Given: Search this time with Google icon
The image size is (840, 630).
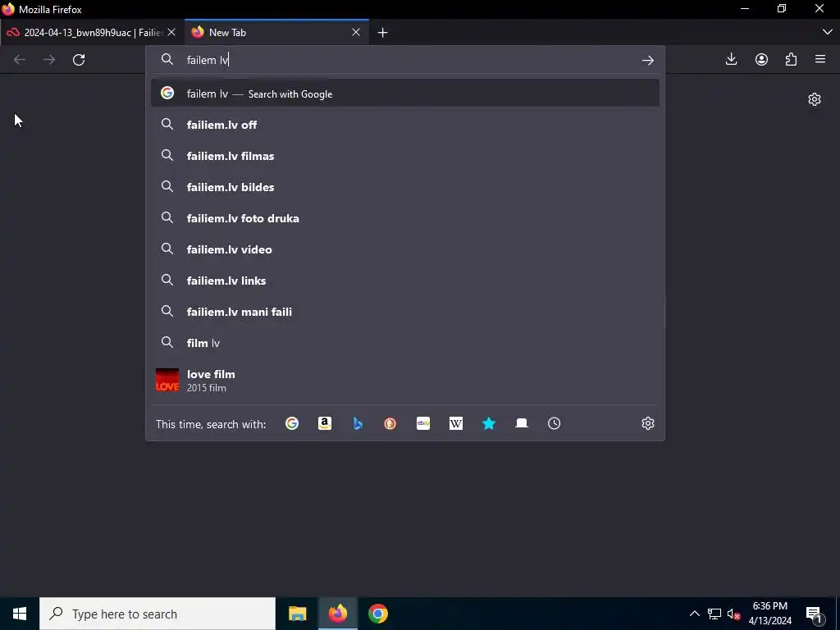Looking at the screenshot, I should coord(292,423).
